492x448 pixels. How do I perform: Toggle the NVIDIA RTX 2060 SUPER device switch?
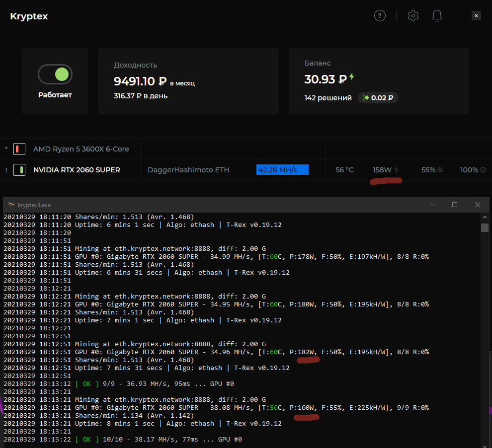click(x=19, y=170)
